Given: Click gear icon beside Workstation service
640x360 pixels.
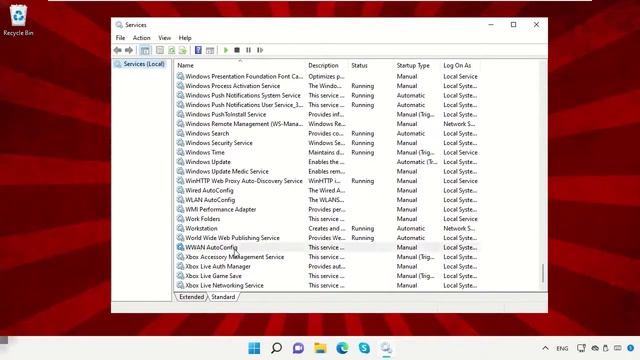Looking at the screenshot, I should coord(180,228).
